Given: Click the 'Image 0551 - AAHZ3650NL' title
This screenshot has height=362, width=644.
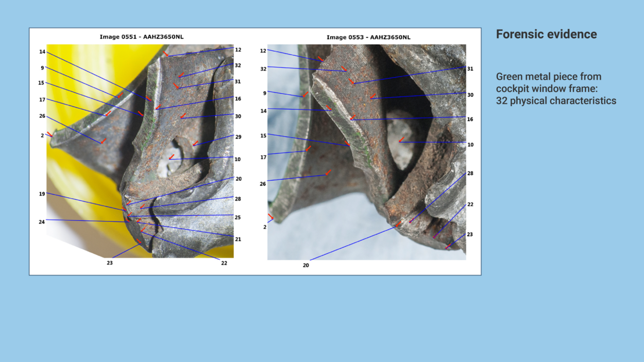Looking at the screenshot, I should point(141,37).
